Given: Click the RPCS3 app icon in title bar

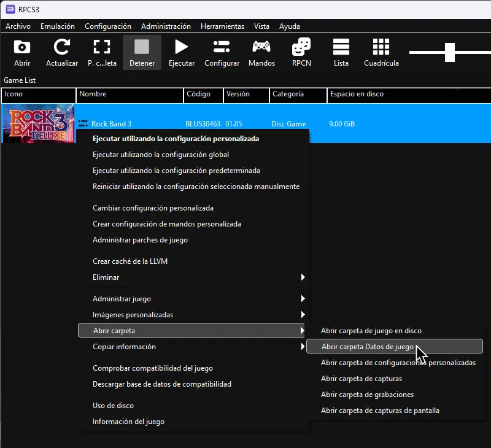Looking at the screenshot, I should click(10, 9).
